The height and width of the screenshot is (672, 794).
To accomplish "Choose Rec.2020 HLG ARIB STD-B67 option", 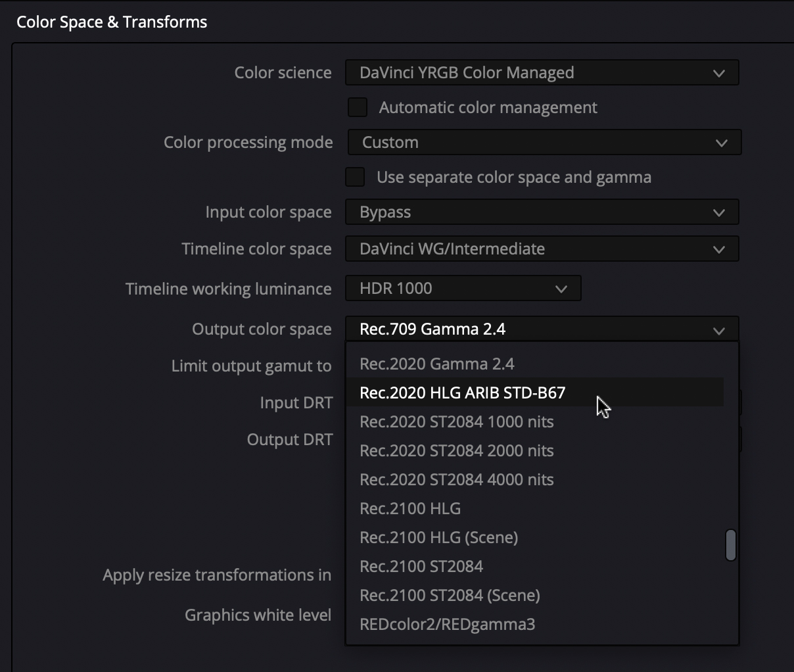I will [x=534, y=393].
